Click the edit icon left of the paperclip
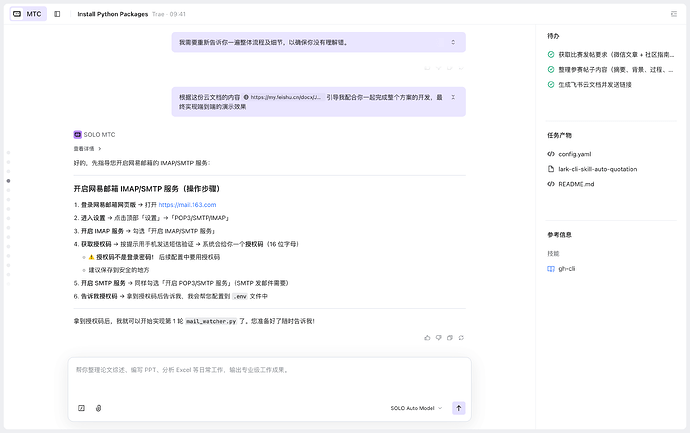 click(x=81, y=408)
